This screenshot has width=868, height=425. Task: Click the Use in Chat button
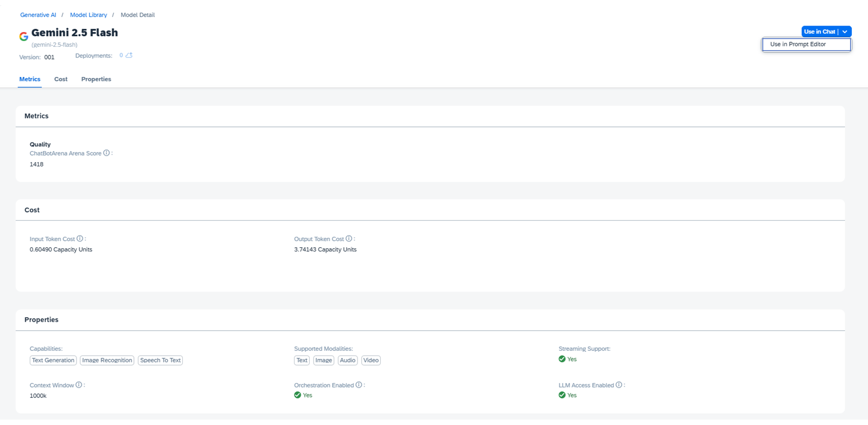coord(820,32)
